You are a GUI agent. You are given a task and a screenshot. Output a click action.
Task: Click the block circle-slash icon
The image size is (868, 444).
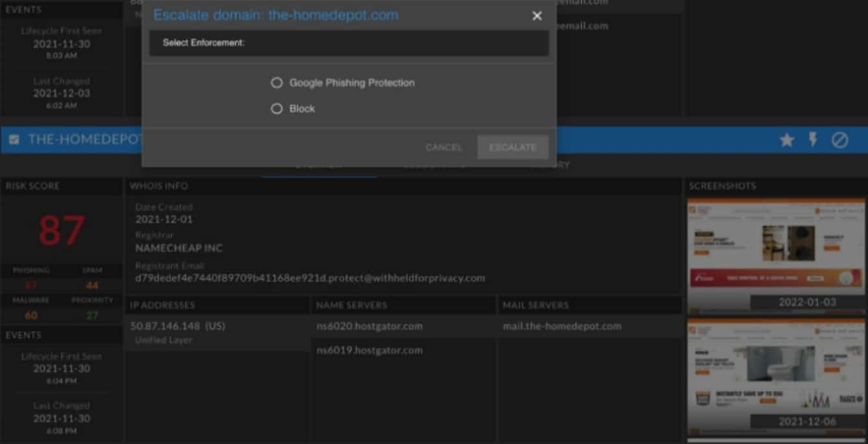(839, 140)
